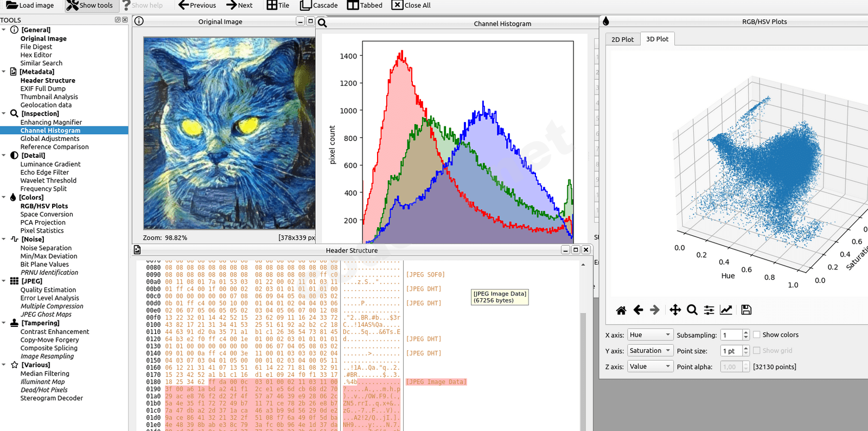Open the configure subplots sliders icon
The width and height of the screenshot is (868, 431).
(x=709, y=310)
